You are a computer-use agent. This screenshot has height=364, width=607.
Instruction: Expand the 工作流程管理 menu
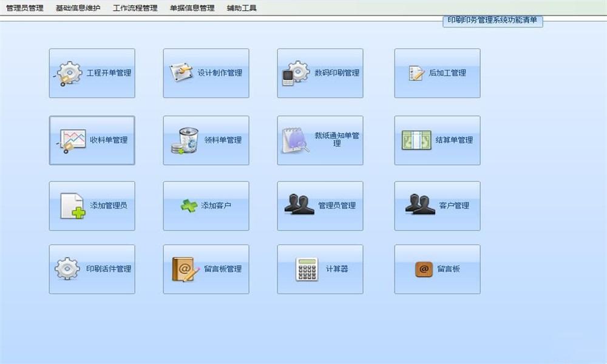click(x=135, y=8)
